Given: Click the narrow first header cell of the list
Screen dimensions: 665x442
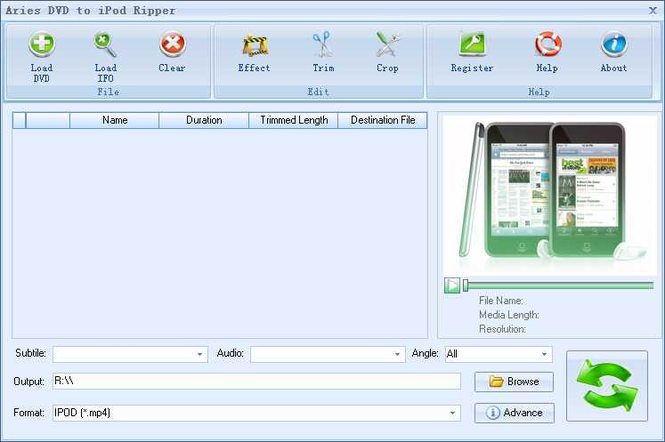Looking at the screenshot, I should tap(19, 120).
